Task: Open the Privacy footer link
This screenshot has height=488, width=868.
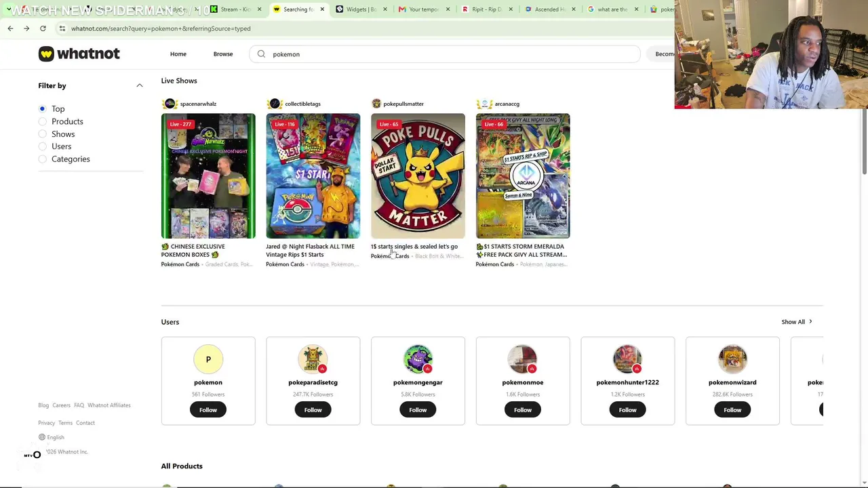Action: pyautogui.click(x=47, y=423)
